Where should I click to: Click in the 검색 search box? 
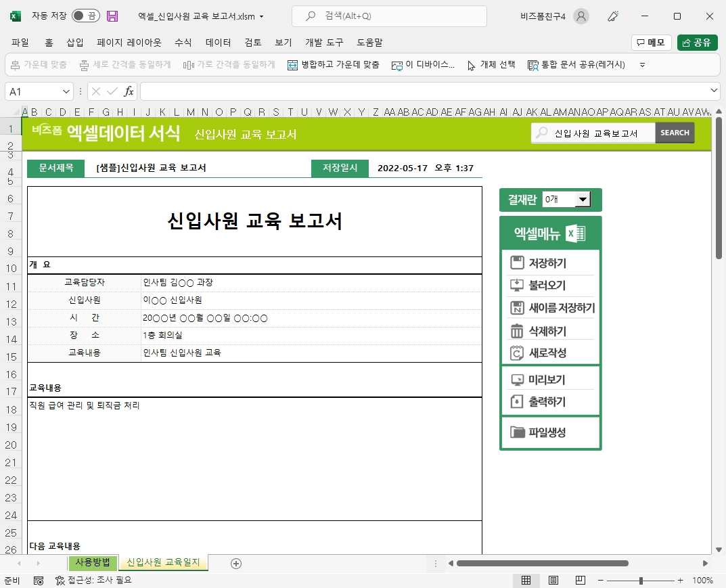point(389,16)
